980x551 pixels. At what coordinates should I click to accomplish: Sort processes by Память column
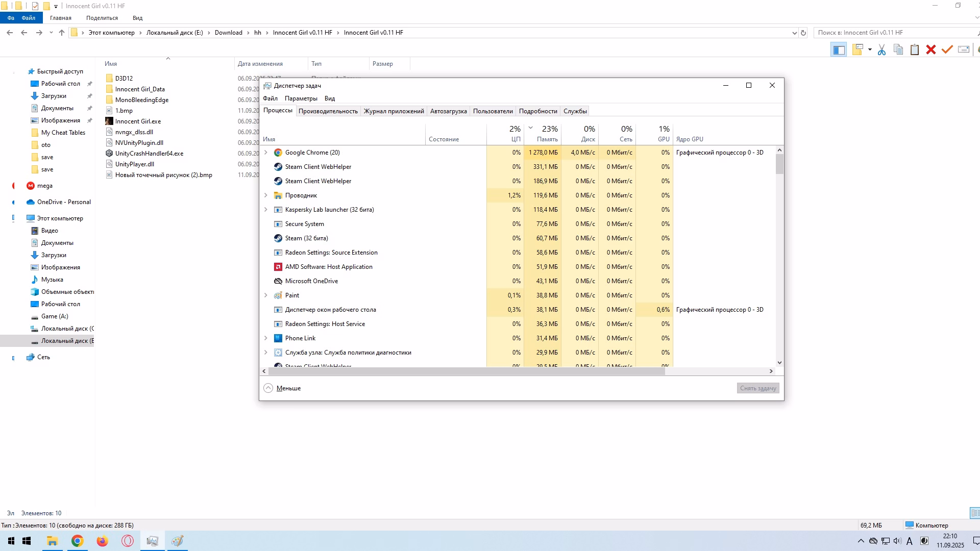click(543, 134)
